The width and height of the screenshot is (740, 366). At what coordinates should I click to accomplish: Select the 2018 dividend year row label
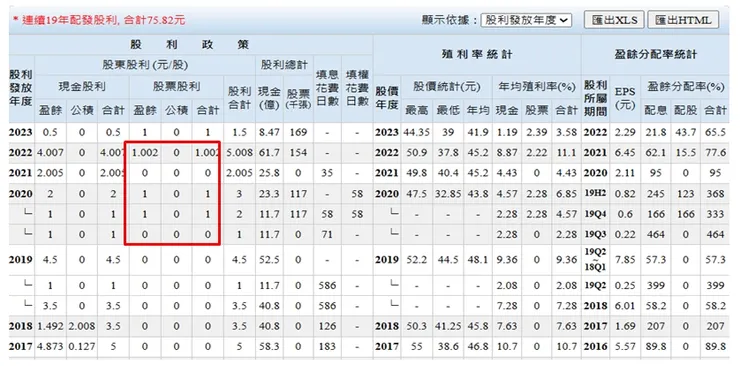coord(20,326)
